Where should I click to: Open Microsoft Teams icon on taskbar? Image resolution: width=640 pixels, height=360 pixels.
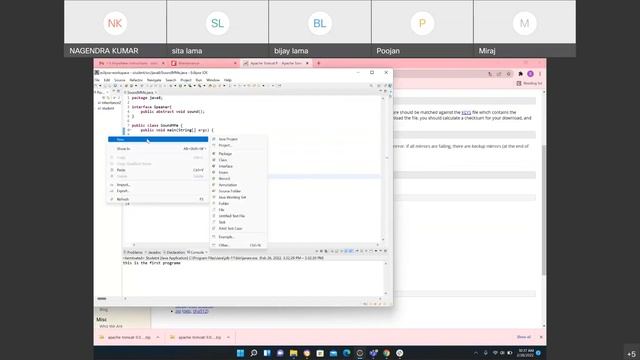coord(373,353)
